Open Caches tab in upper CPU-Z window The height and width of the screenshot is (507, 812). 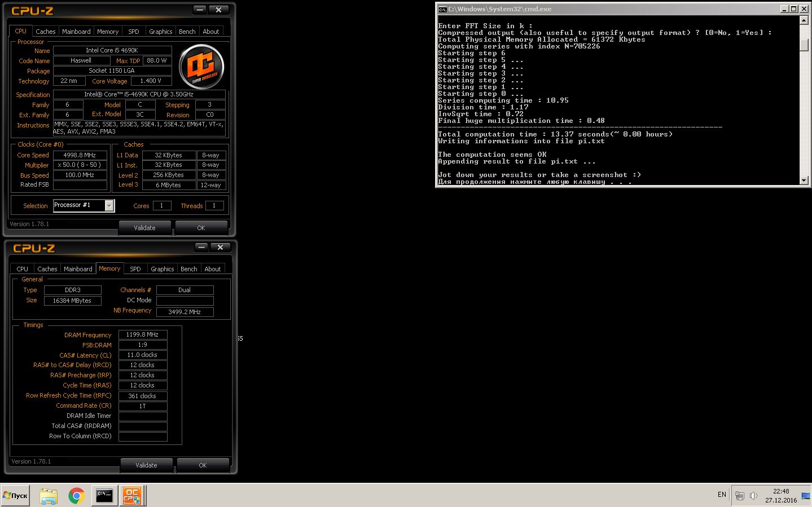(x=46, y=32)
